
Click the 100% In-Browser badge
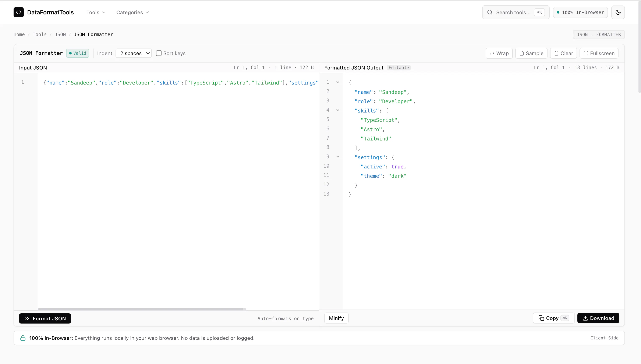(580, 12)
